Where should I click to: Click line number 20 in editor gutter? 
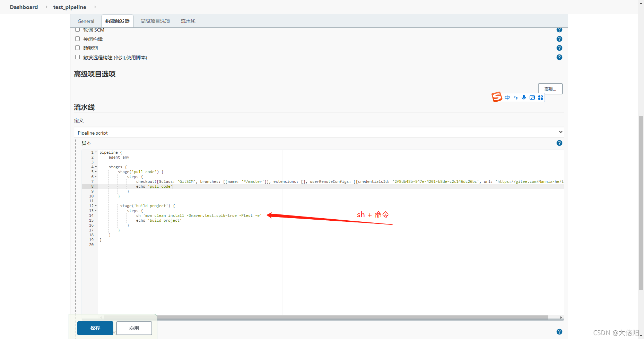coord(91,245)
